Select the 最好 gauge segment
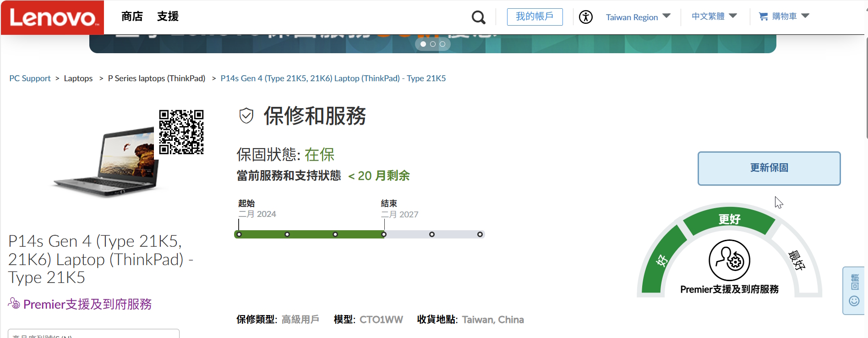 pyautogui.click(x=797, y=260)
